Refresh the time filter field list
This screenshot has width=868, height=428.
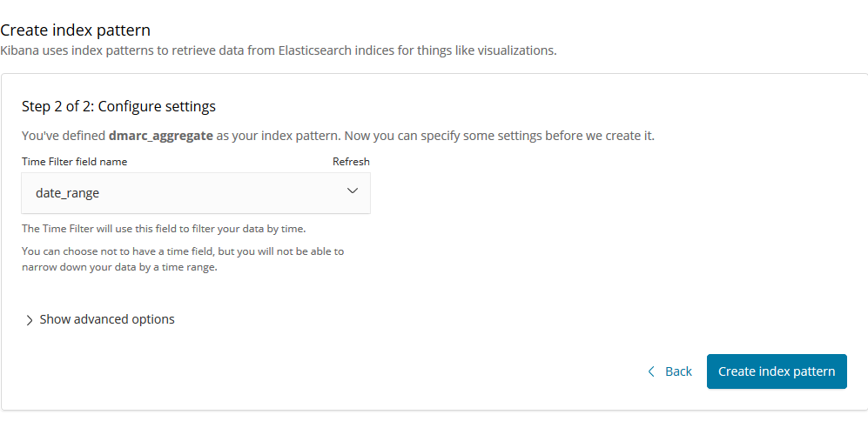click(x=351, y=162)
